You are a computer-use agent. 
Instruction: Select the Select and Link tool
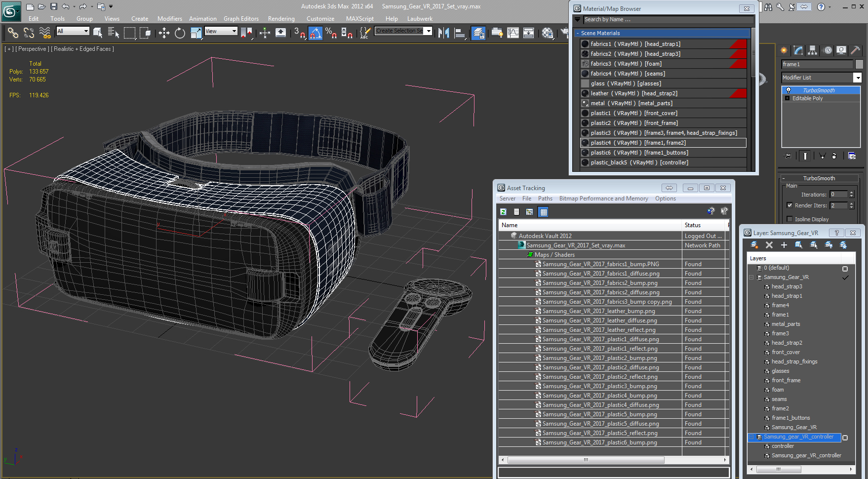pyautogui.click(x=13, y=33)
